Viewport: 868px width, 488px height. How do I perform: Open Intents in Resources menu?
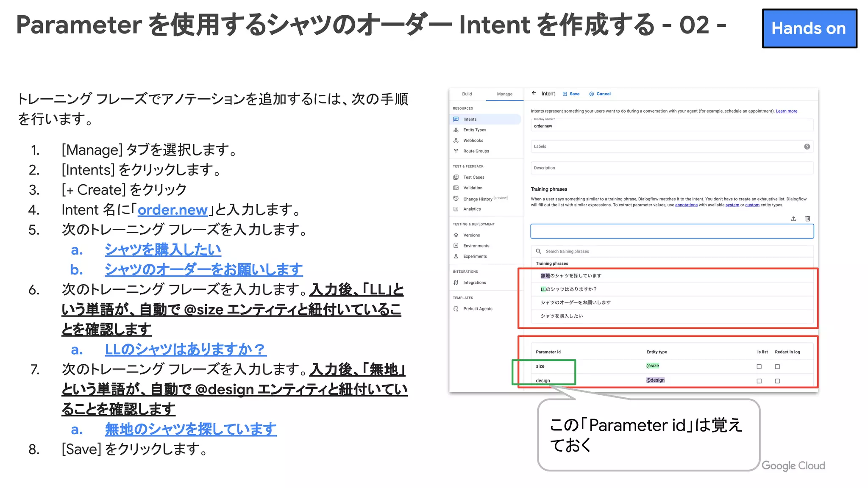[x=470, y=119]
